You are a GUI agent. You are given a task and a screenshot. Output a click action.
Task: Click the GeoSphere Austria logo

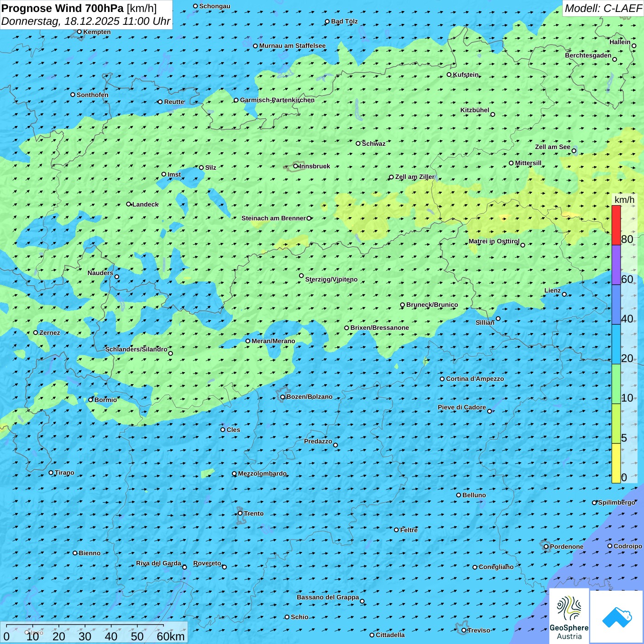point(569,615)
